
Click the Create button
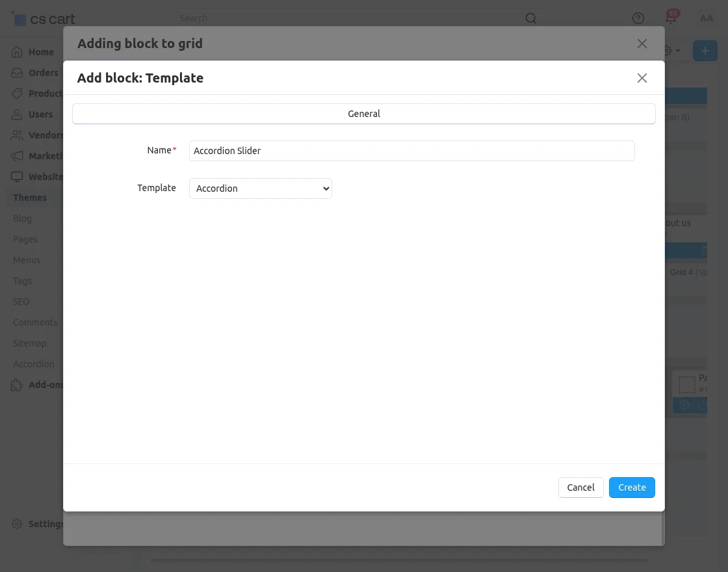tap(631, 487)
